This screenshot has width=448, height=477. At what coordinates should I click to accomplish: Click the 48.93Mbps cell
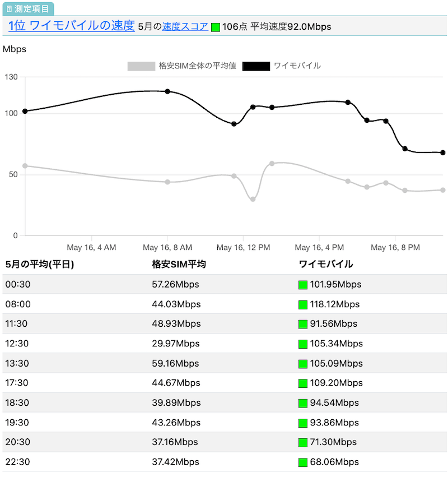point(176,323)
